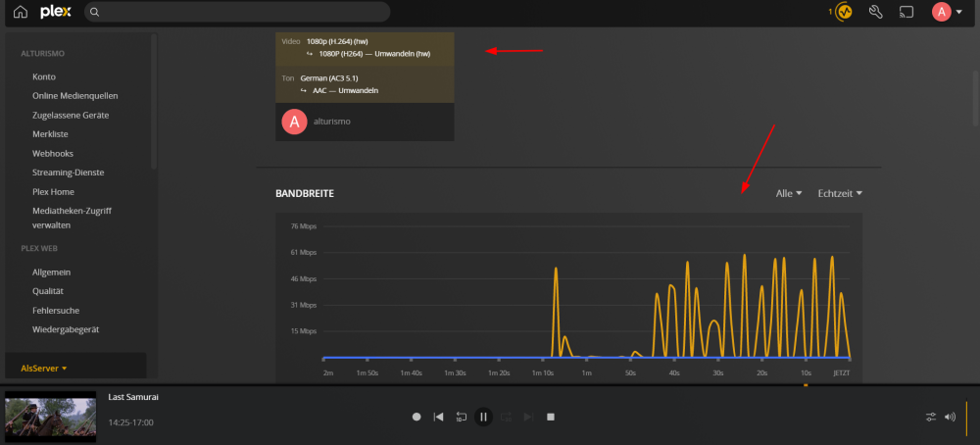Skip to previous item in player

pyautogui.click(x=439, y=417)
